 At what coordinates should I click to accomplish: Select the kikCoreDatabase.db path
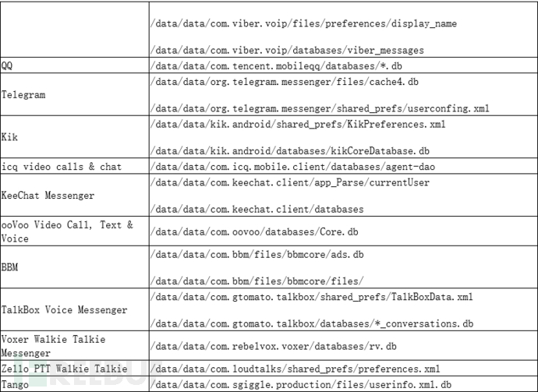pyautogui.click(x=301, y=150)
